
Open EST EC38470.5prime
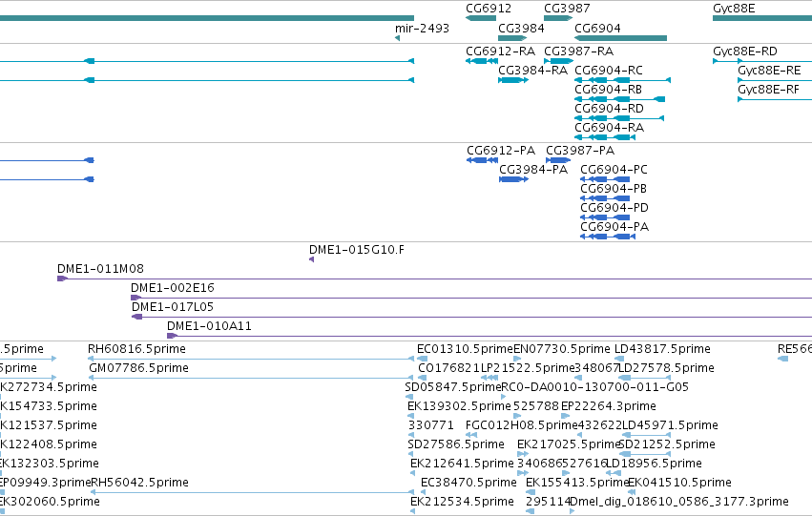(x=423, y=491)
